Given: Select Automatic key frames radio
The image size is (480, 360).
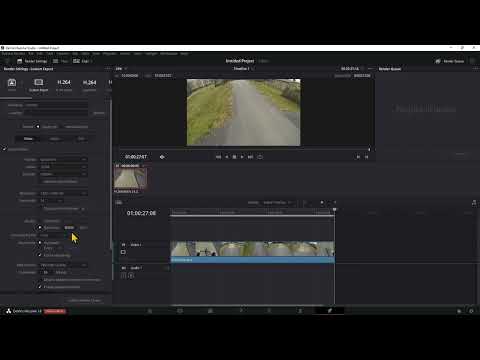Looking at the screenshot, I should 40,242.
